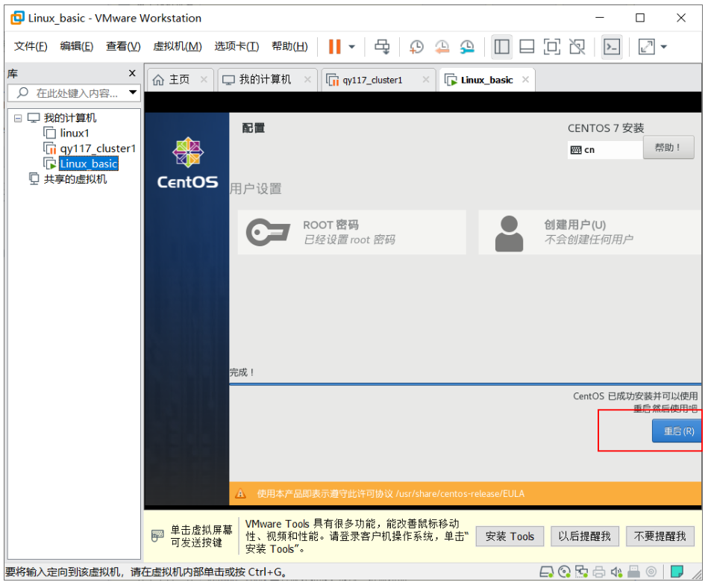Click the 以后提醒我 button

(x=584, y=537)
